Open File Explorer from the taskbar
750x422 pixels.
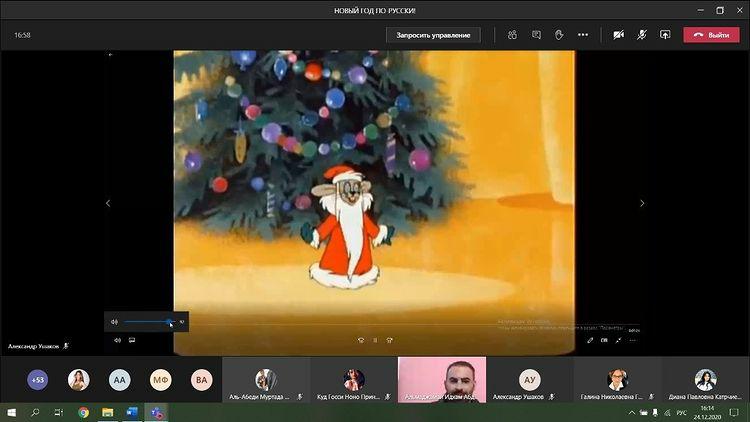(x=108, y=412)
